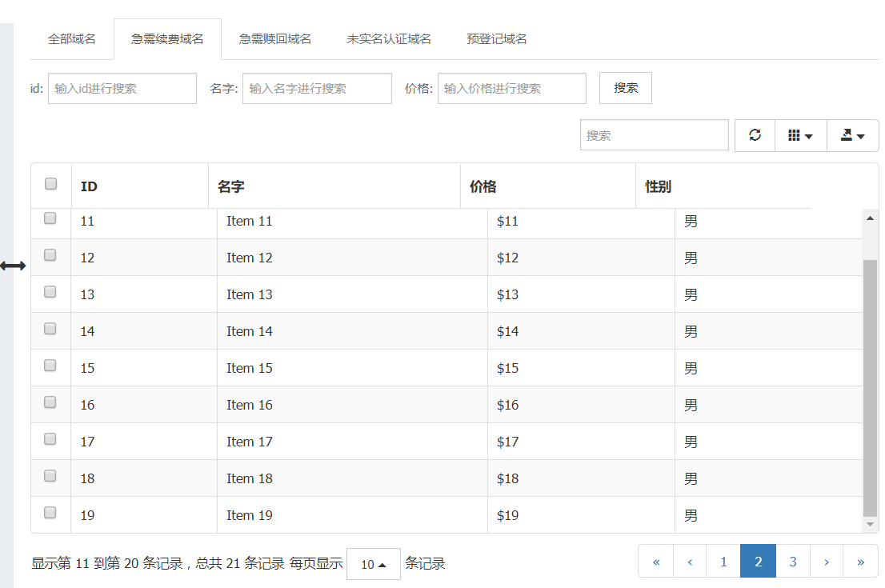Refresh the table with the refresh icon
Image resolution: width=885 pixels, height=588 pixels.
tap(755, 135)
